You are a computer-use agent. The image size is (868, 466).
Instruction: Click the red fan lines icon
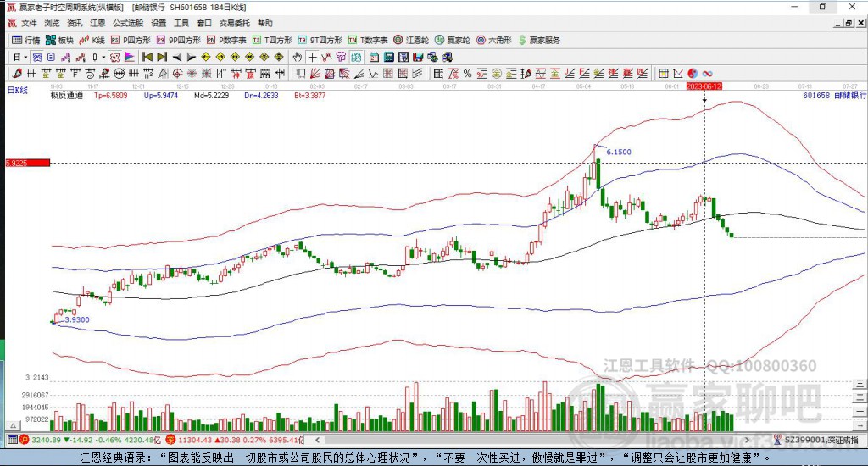pos(315,74)
